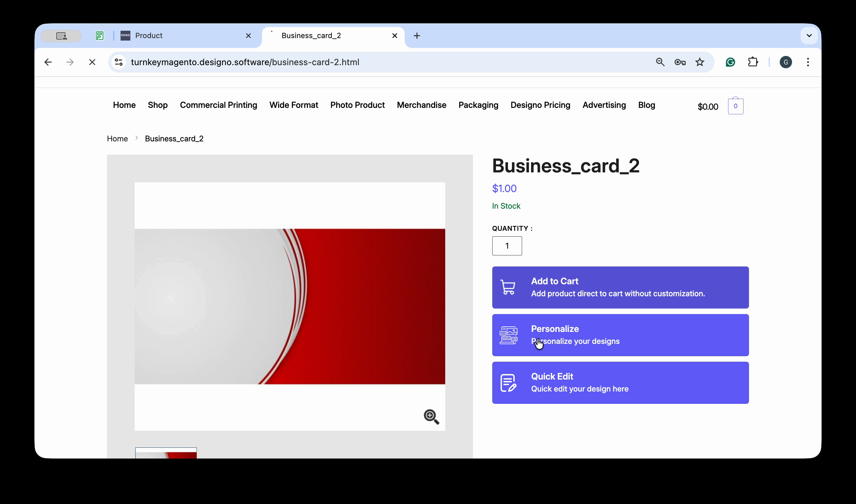This screenshot has height=504, width=856.
Task: Click the Home breadcrumb link
Action: point(117,139)
